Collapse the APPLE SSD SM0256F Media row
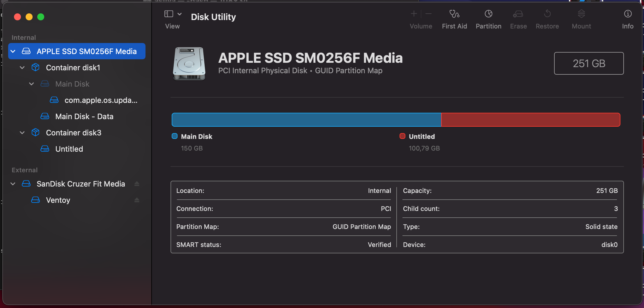This screenshot has width=644, height=308. [13, 51]
